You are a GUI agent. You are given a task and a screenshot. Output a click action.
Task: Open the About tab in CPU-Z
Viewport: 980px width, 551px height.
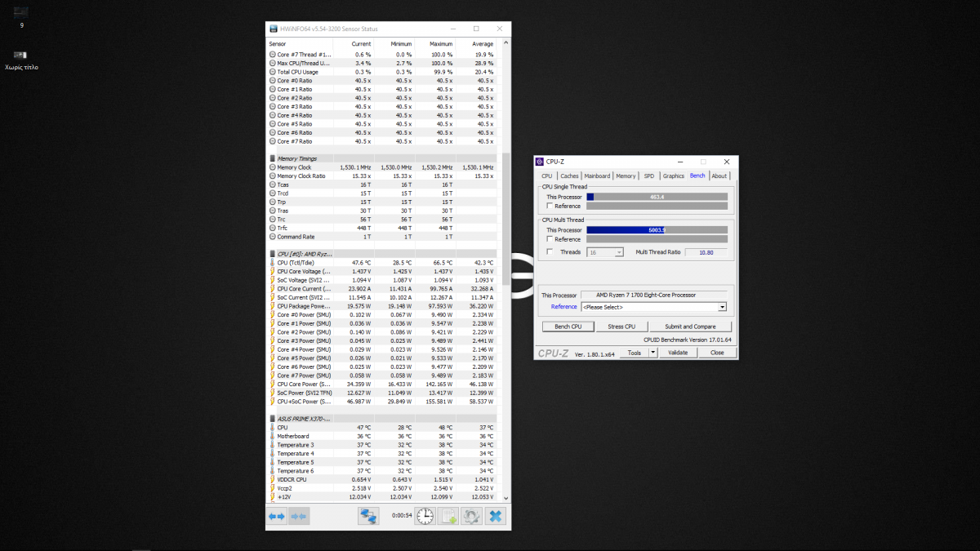(719, 176)
